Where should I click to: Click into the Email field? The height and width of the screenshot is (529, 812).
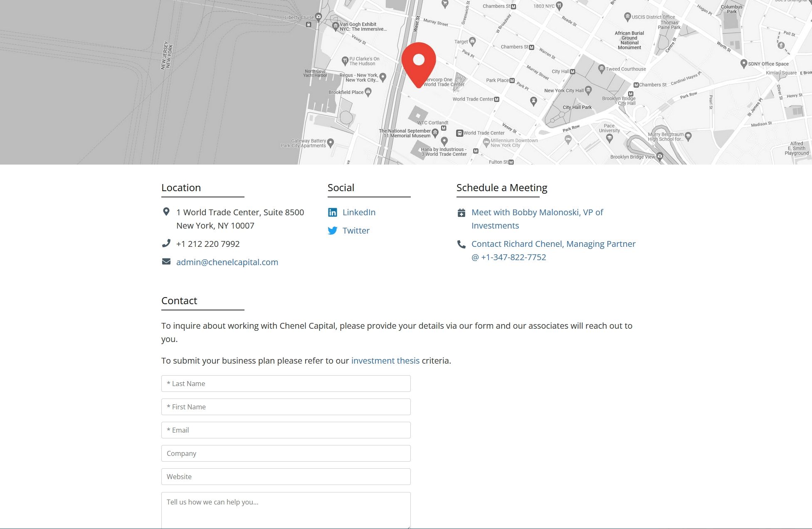(x=286, y=430)
